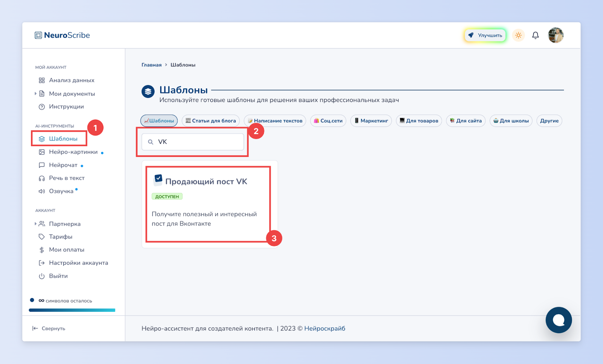Click the NeuroScribe logo
Image resolution: width=603 pixels, height=364 pixels.
pyautogui.click(x=62, y=35)
